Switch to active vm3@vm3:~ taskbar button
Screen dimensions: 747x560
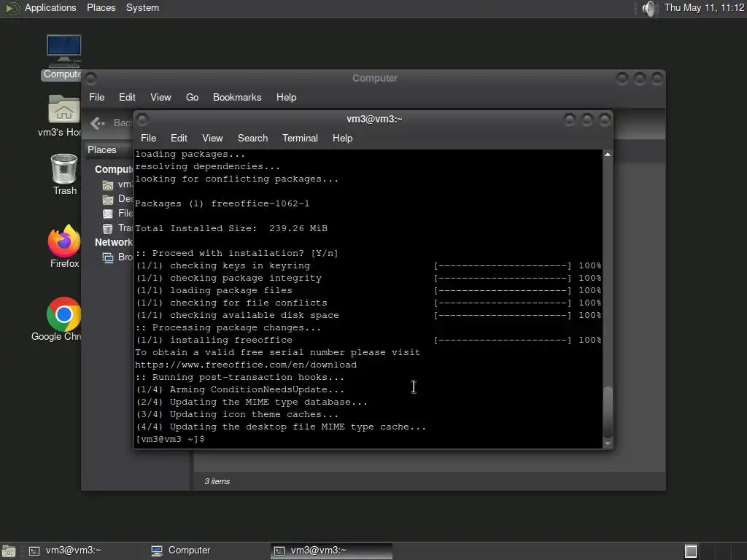(x=332, y=551)
